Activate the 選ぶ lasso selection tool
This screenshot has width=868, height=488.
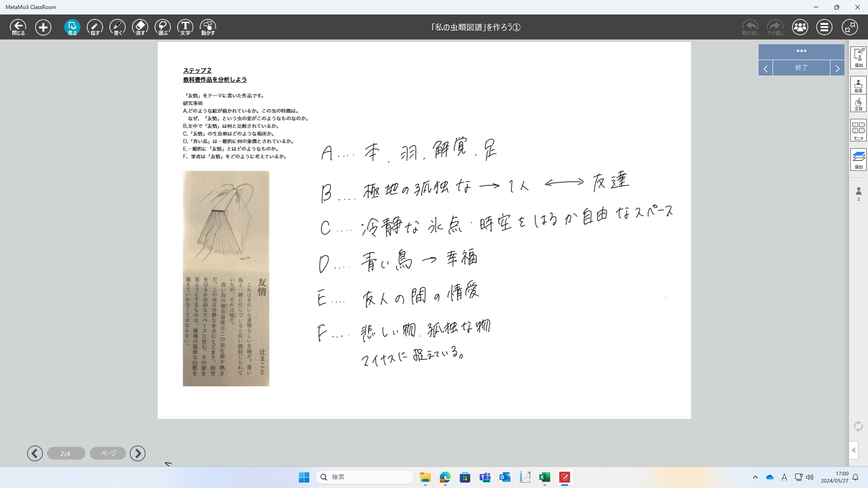click(163, 27)
